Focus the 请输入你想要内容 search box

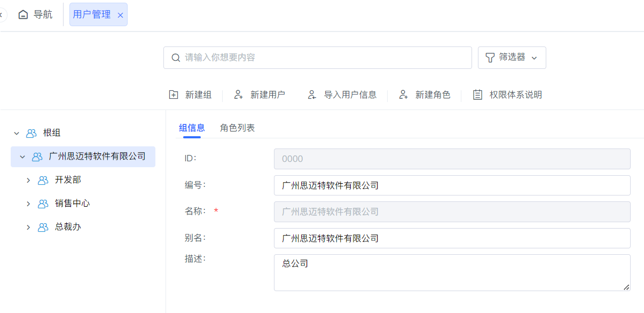coord(318,58)
